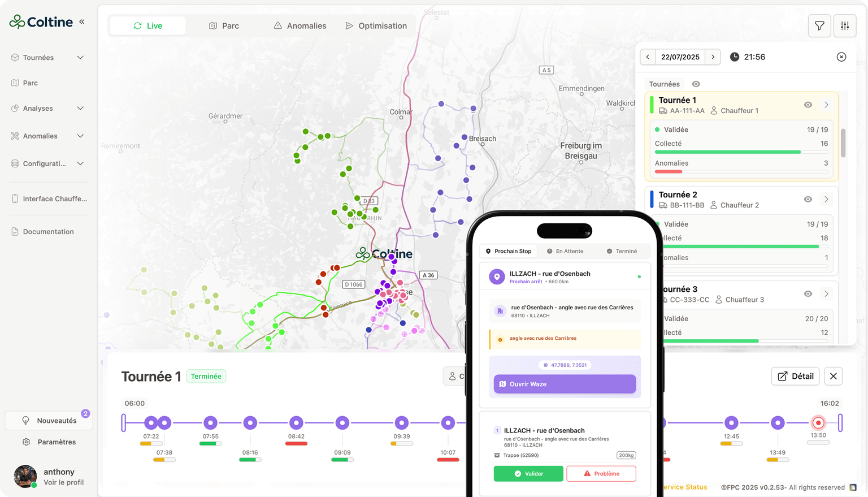
Task: Select the Tournées icon in the sidebar
Action: tap(15, 57)
